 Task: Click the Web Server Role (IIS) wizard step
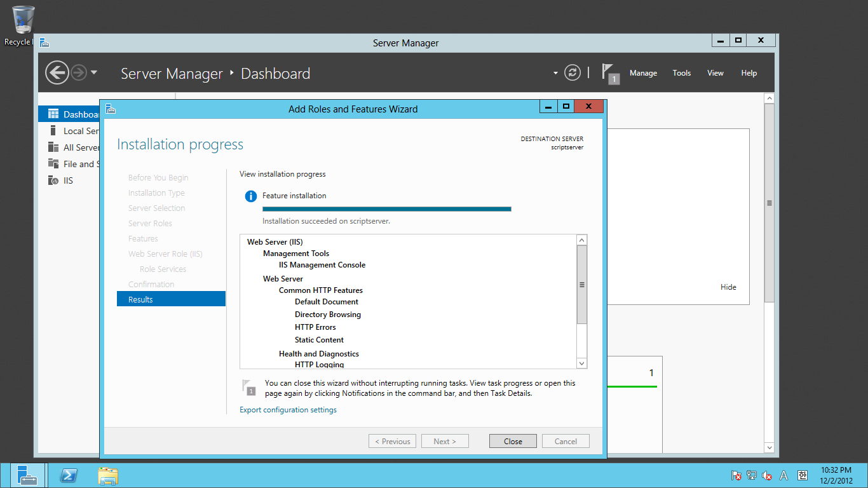tap(165, 254)
